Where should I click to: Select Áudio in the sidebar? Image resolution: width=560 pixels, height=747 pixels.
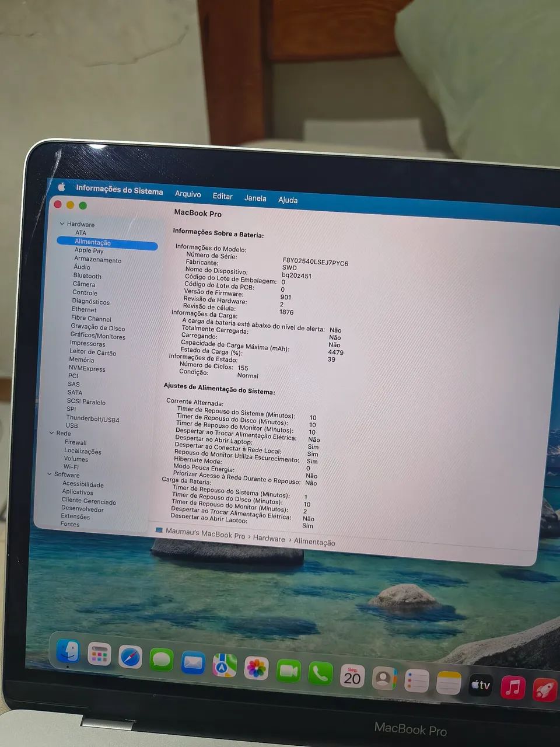82,267
